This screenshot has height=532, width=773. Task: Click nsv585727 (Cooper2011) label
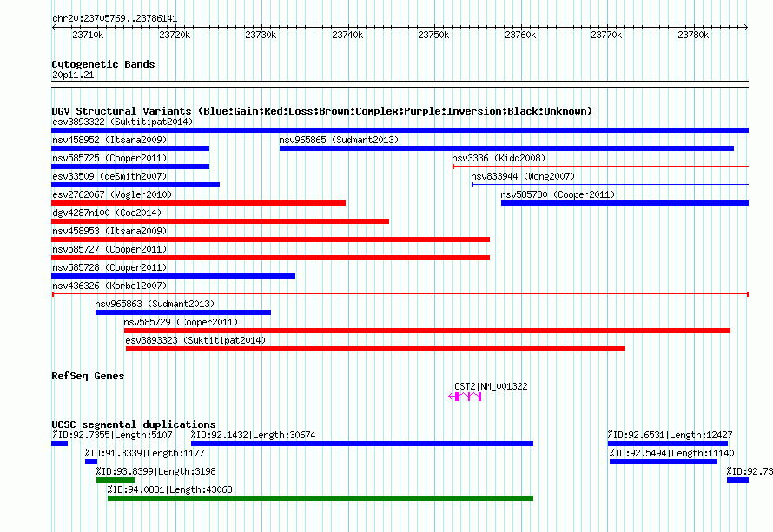pos(109,249)
